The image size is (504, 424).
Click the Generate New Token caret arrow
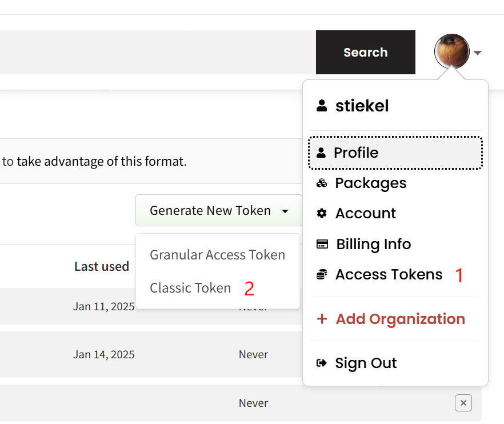pyautogui.click(x=285, y=211)
